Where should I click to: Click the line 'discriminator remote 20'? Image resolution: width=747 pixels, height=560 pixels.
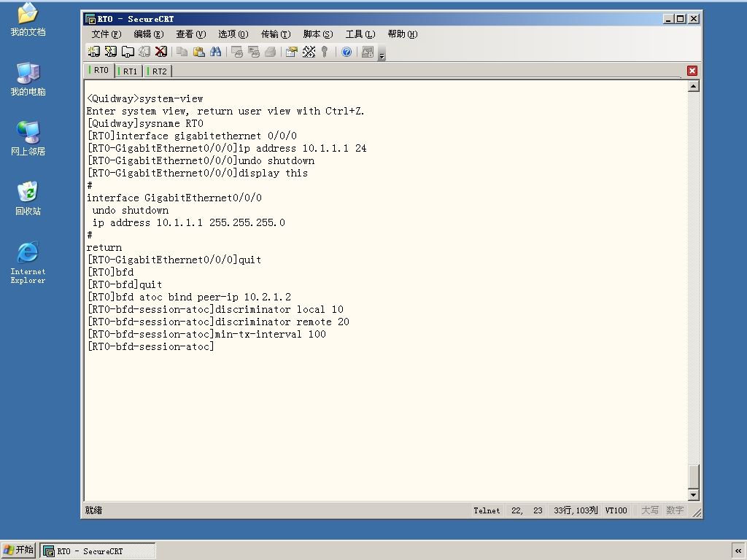click(x=218, y=322)
